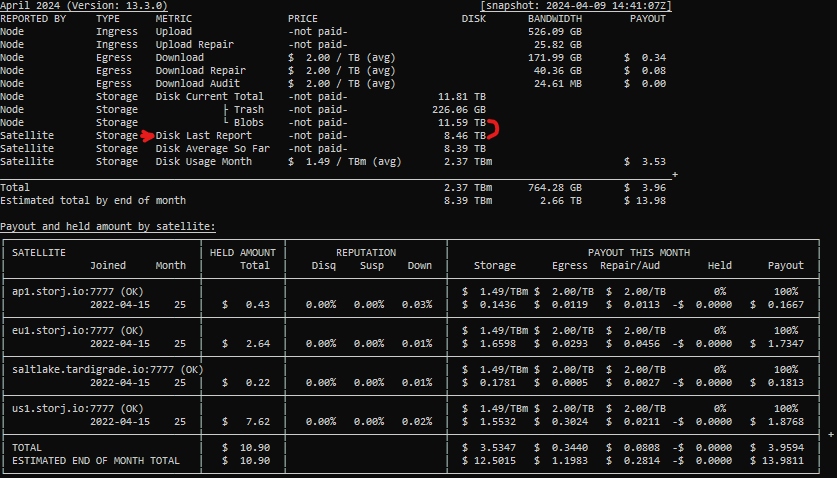Click the METRIC column header

pos(175,19)
